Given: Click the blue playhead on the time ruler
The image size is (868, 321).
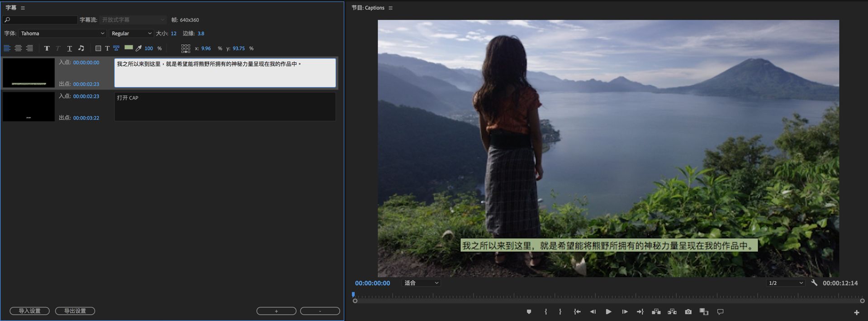Looking at the screenshot, I should pos(353,295).
